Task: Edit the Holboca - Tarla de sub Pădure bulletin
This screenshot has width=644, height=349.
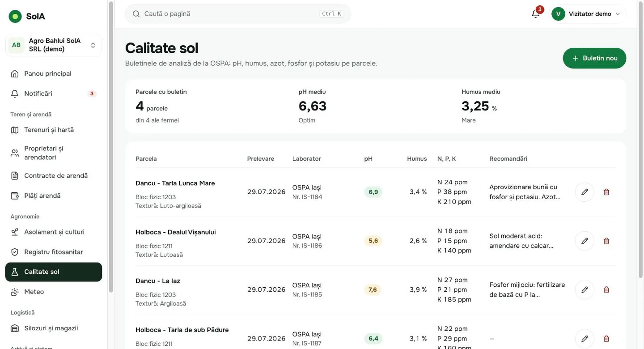Action: pos(585,339)
